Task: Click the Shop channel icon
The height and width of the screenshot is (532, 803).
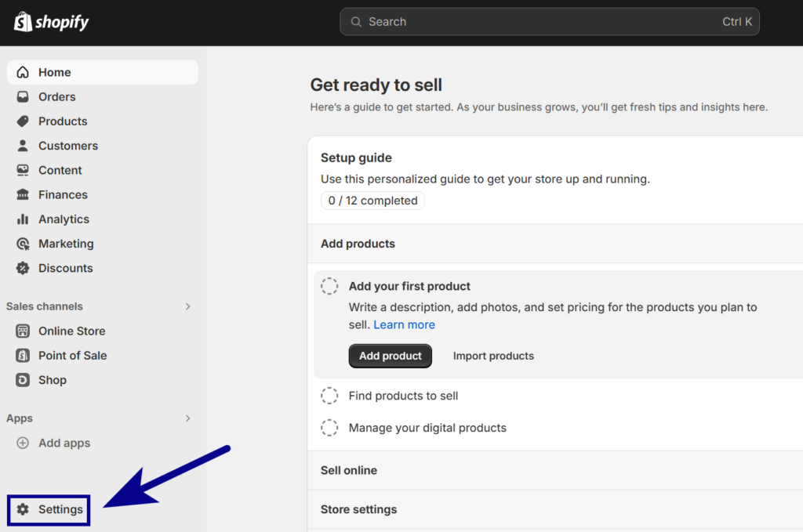Action: (23, 380)
